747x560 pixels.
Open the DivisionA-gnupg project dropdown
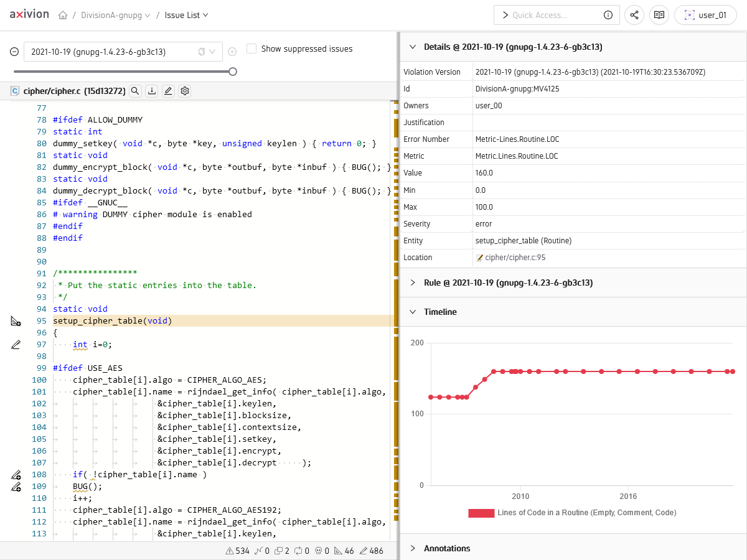[115, 16]
